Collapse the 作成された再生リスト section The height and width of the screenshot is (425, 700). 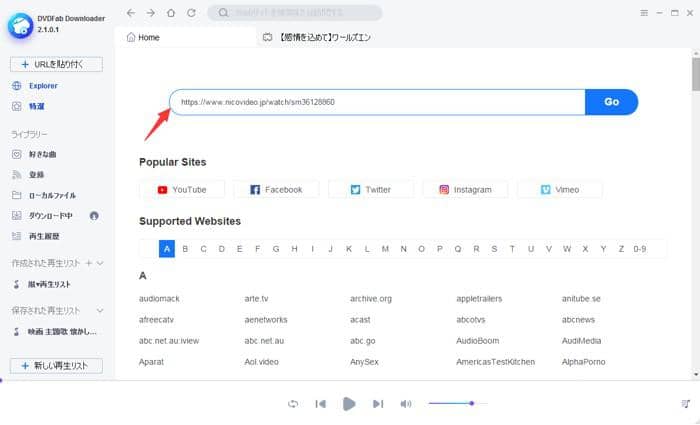[100, 263]
